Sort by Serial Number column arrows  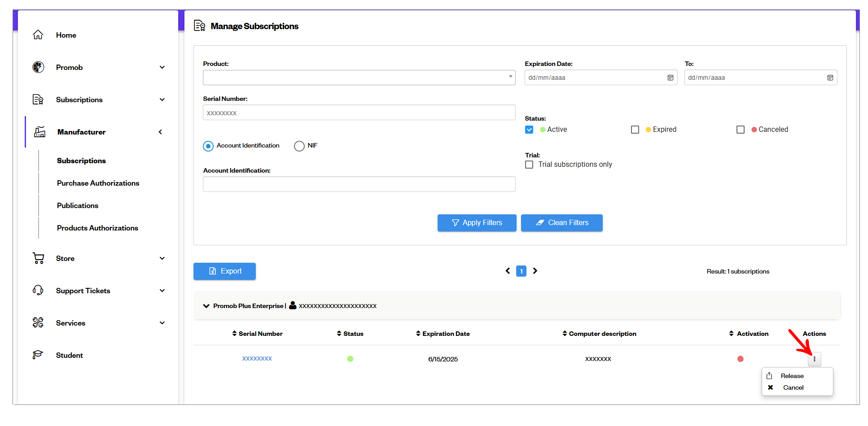click(234, 333)
